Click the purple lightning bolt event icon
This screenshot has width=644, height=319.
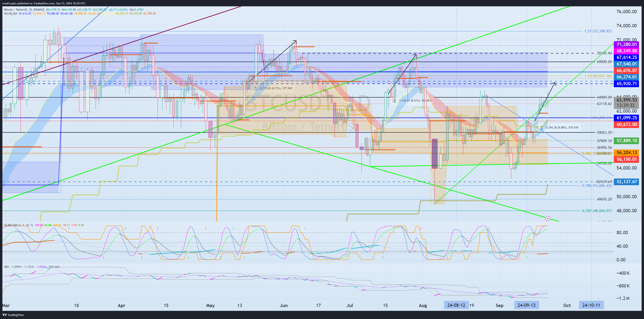pos(547,219)
